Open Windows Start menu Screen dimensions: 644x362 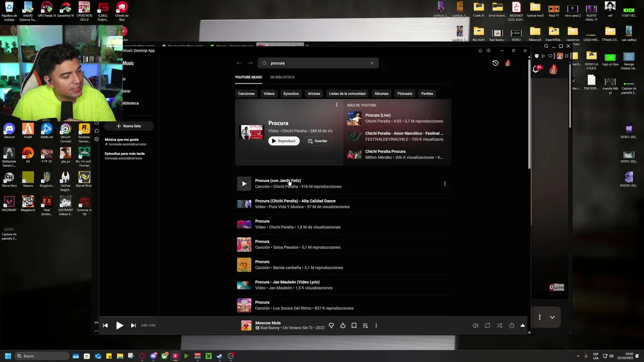point(8,356)
